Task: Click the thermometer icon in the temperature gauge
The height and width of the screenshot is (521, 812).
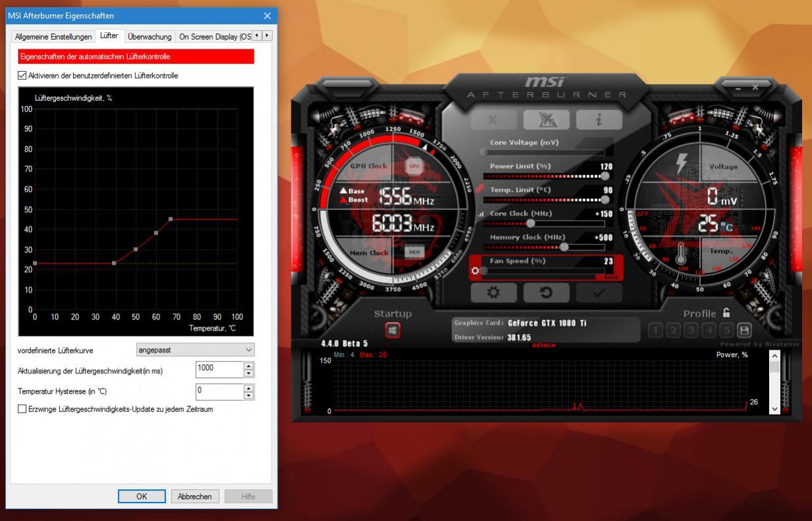Action: click(681, 253)
